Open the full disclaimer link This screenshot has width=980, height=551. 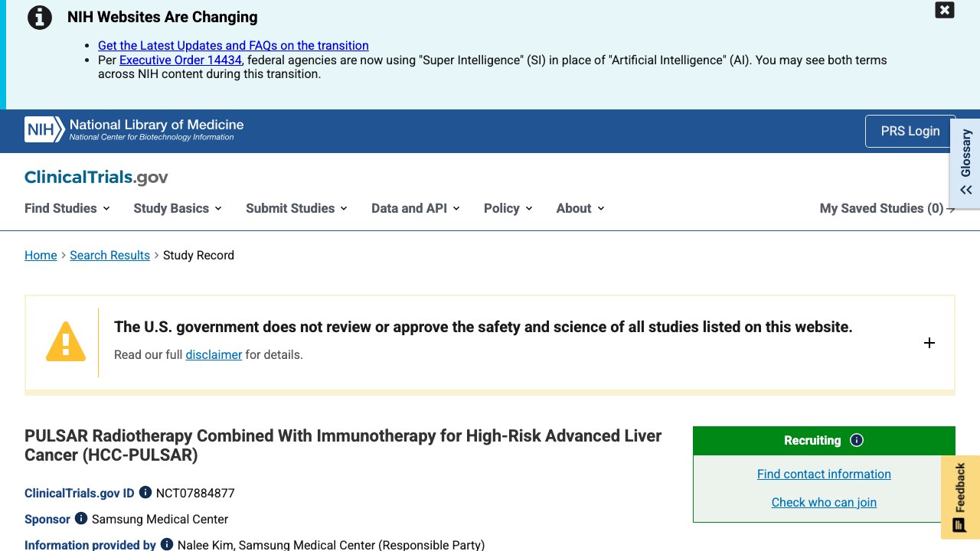click(214, 355)
